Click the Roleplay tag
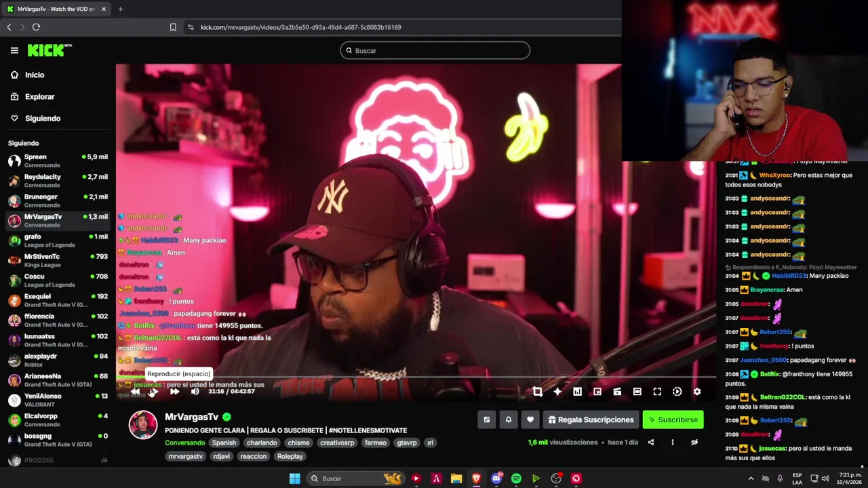868x488 pixels. 290,456
